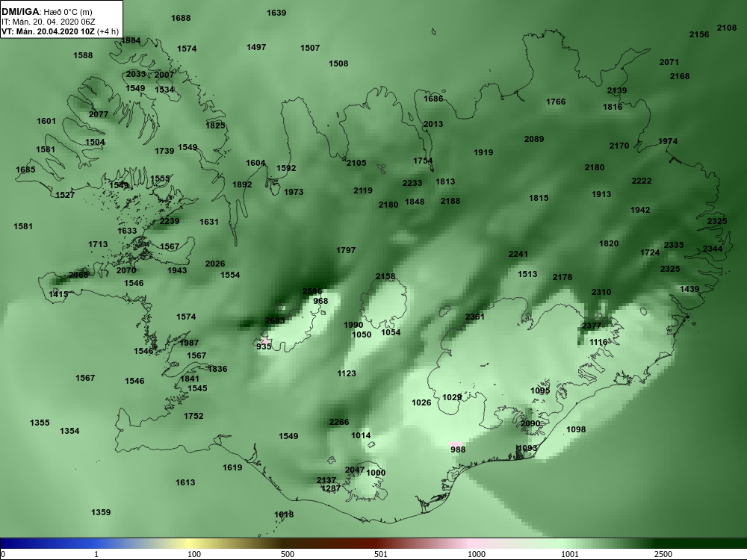Click the 2586 height value
The height and width of the screenshot is (560, 747).
coord(312,291)
